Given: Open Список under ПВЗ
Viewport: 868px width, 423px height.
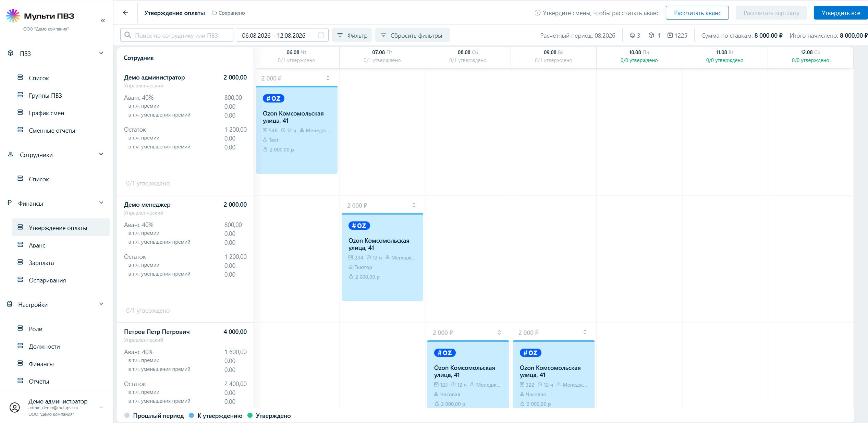Looking at the screenshot, I should point(39,78).
